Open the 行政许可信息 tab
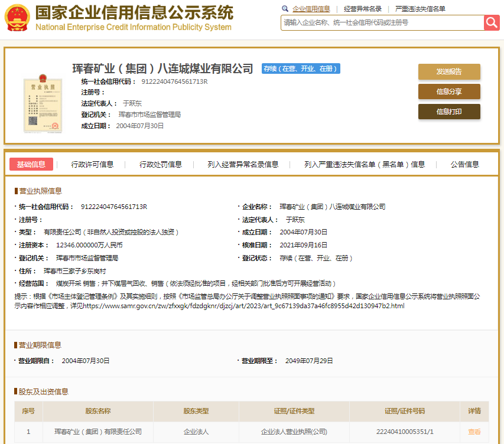Screen dimensions: 504x444 pyautogui.click(x=92, y=164)
